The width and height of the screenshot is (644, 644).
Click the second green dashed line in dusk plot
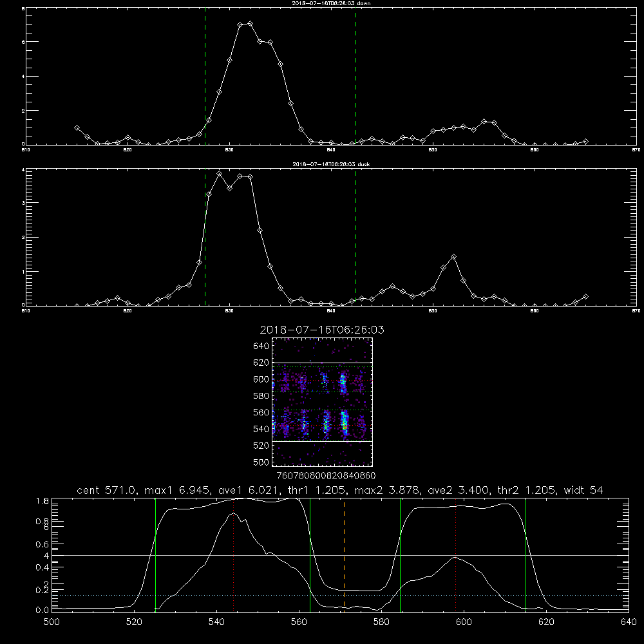355,237
